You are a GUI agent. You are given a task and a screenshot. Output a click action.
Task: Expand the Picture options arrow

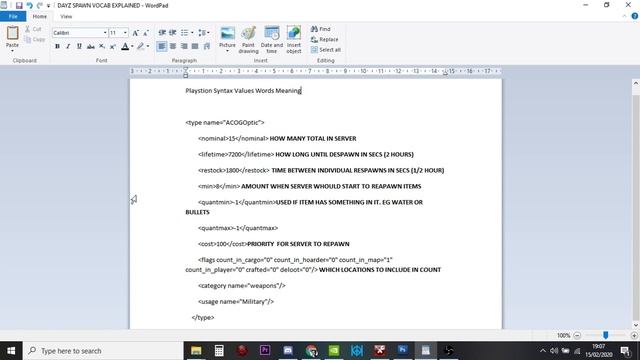(x=227, y=51)
